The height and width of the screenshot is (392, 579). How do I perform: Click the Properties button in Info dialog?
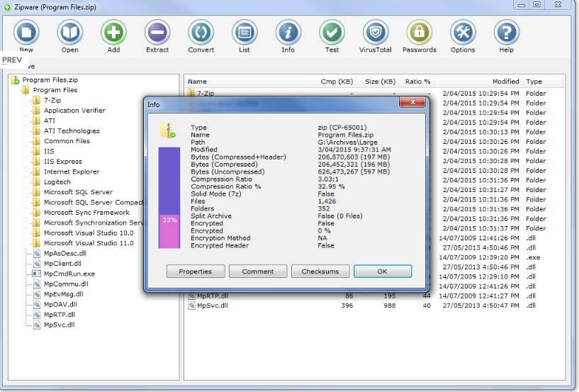196,271
